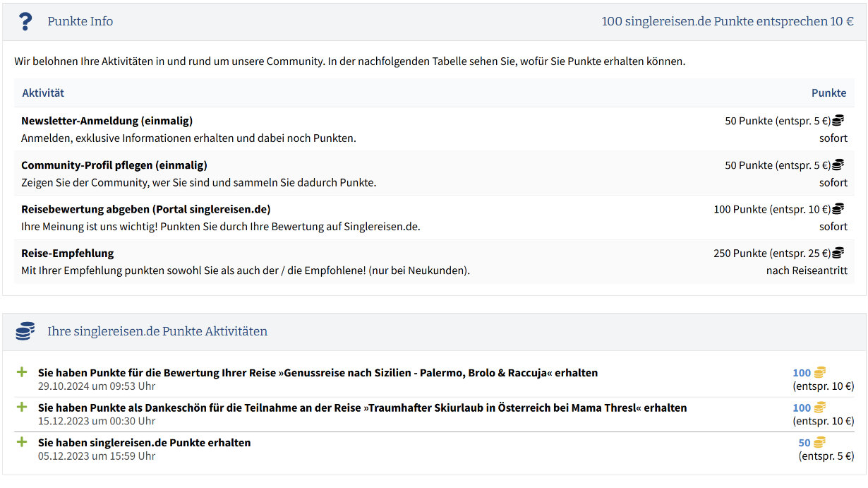This screenshot has width=868, height=488.
Task: Click '250 Punkte (entspr. 25 €)' value
Action: (772, 253)
